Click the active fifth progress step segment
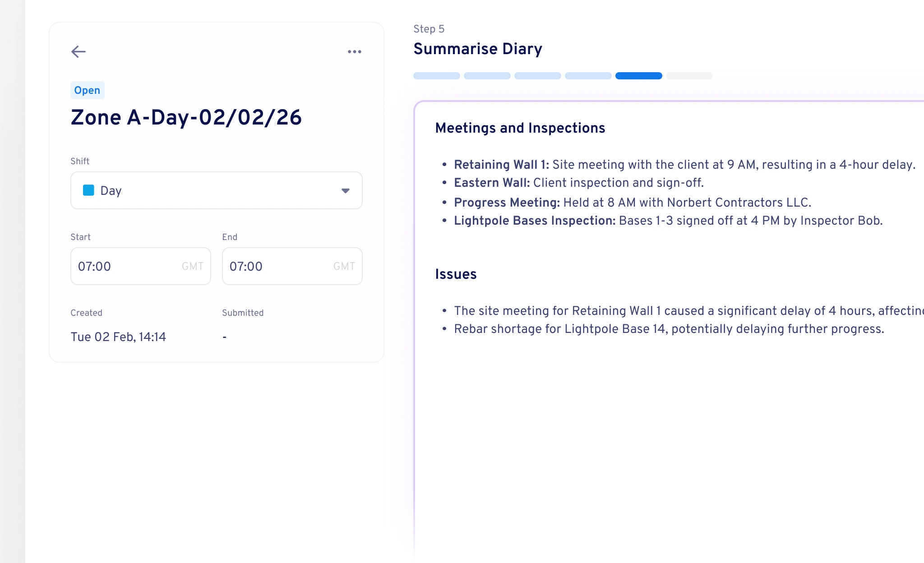 coord(639,76)
